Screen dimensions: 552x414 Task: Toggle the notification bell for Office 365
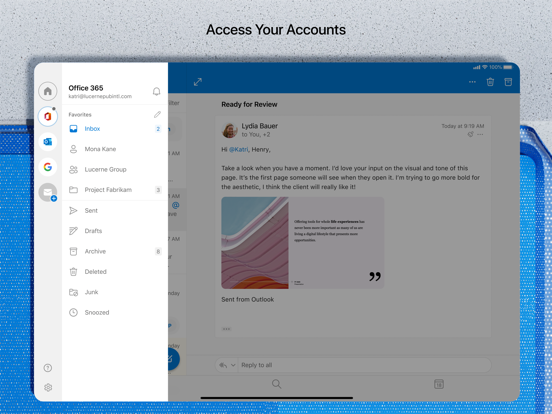[x=157, y=92]
